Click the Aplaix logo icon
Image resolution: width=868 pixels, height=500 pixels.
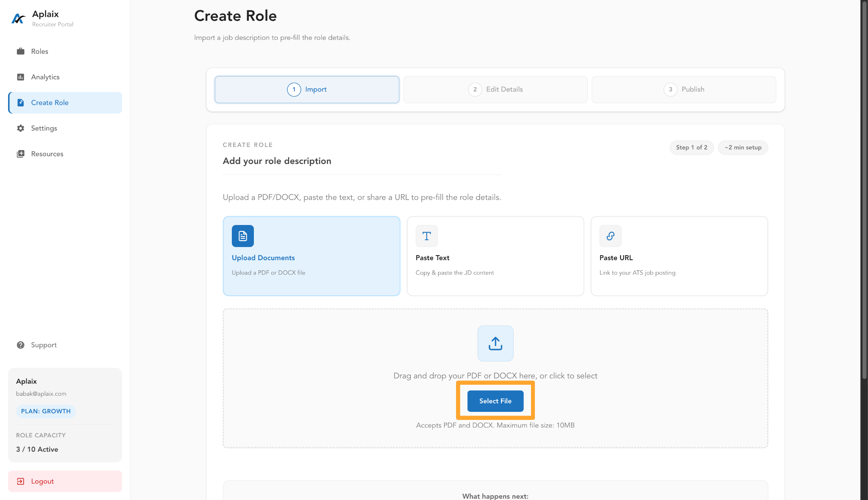18,18
